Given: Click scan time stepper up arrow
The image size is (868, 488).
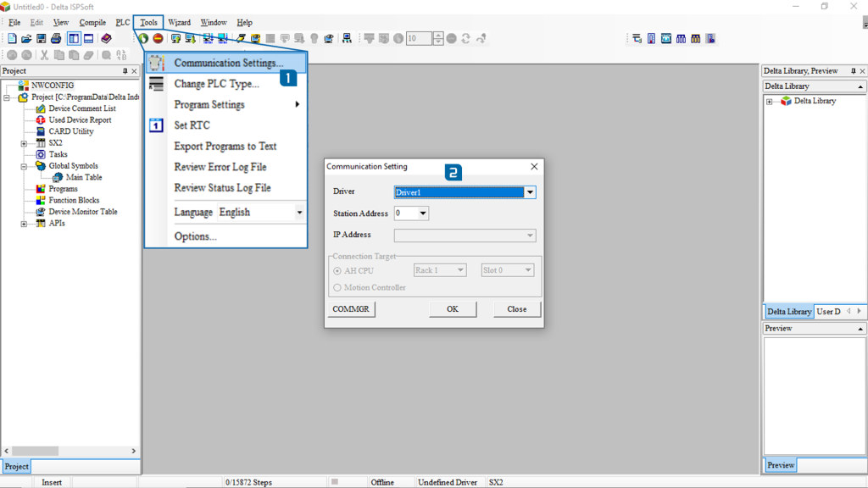Looking at the screenshot, I should pos(438,35).
